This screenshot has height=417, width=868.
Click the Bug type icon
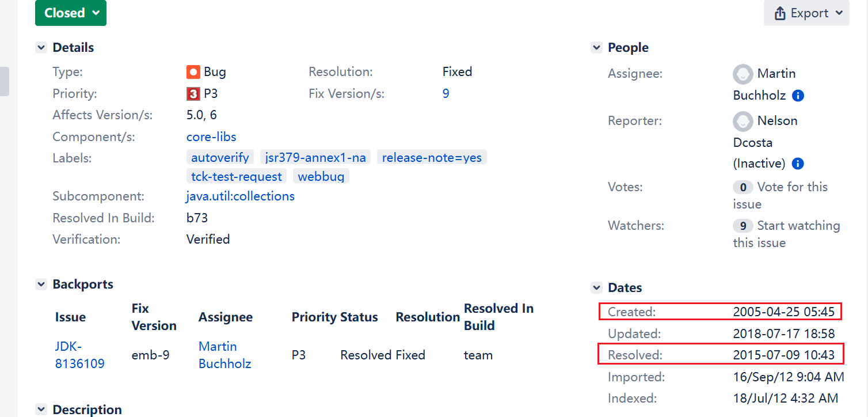(x=193, y=72)
